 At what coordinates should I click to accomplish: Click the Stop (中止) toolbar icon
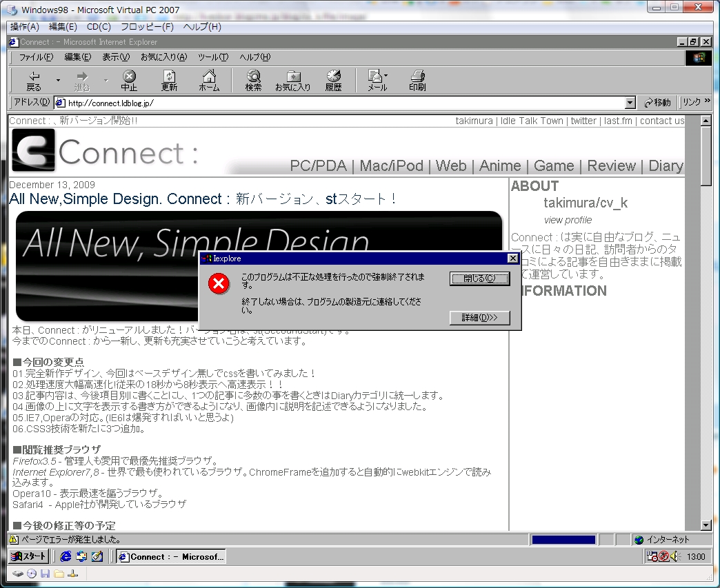tap(129, 81)
